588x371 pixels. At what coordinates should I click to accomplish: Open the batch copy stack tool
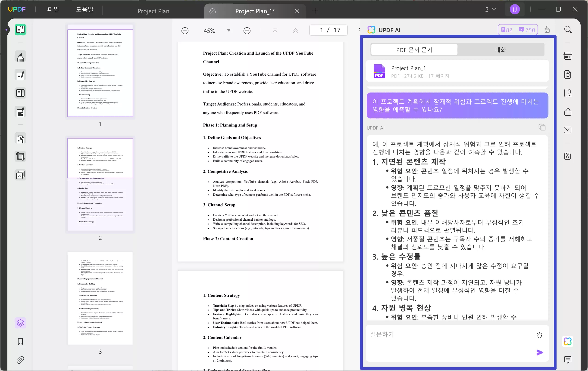coord(20,175)
